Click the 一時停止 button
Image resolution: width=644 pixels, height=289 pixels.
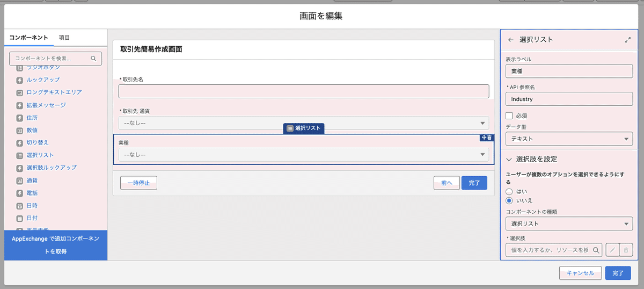pos(138,183)
